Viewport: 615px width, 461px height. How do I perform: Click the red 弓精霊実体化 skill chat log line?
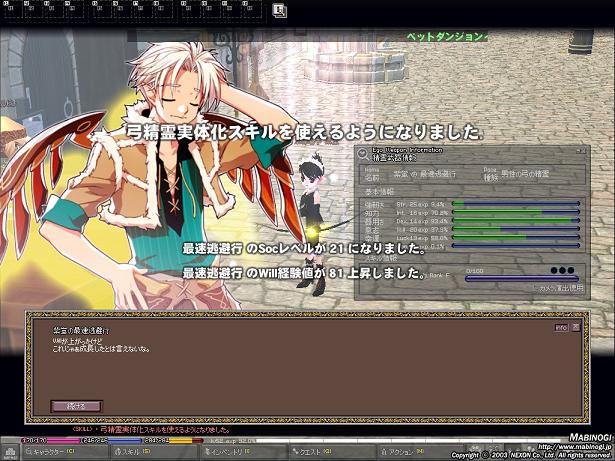click(151, 430)
